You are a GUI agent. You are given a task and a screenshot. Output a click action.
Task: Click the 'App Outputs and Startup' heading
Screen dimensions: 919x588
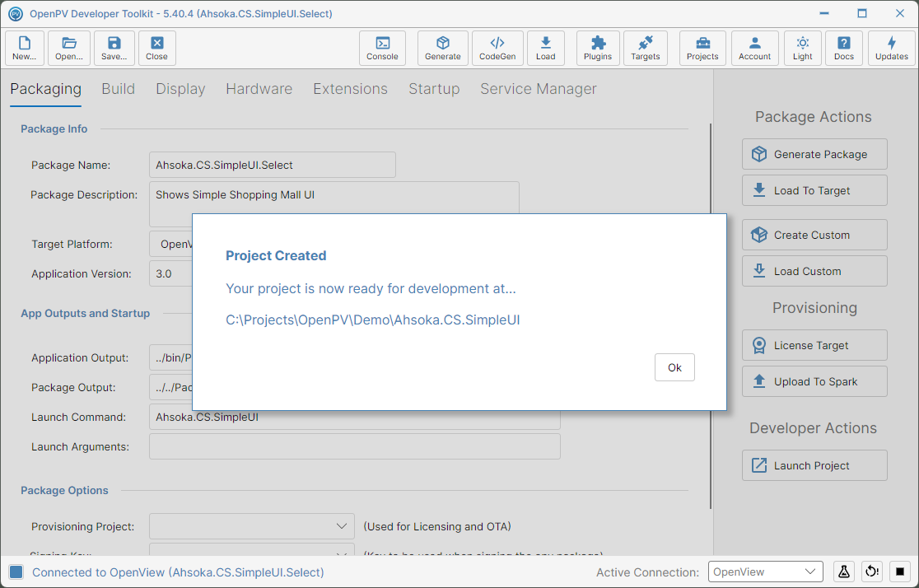click(86, 313)
